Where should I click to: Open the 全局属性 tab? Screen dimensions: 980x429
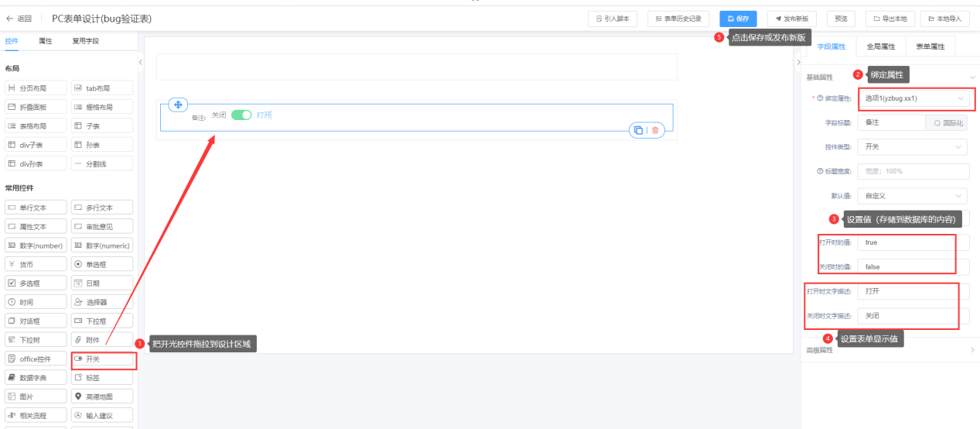pos(880,46)
